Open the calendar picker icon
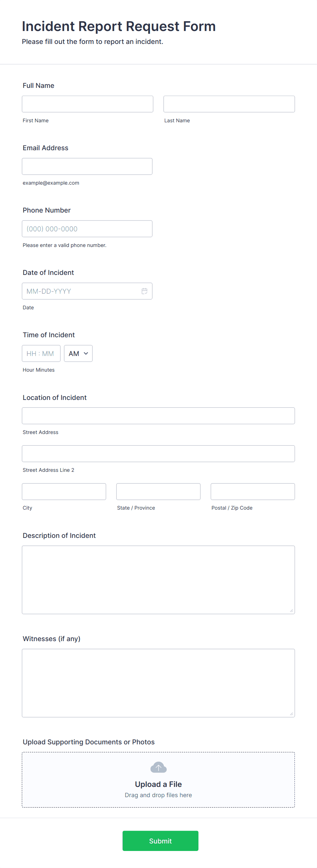The height and width of the screenshot is (868, 317). [x=145, y=291]
